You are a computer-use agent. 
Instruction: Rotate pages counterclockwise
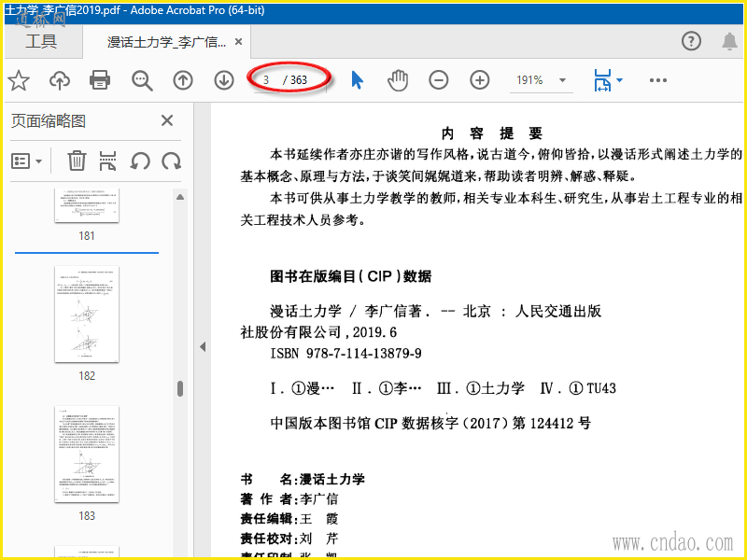coord(140,161)
